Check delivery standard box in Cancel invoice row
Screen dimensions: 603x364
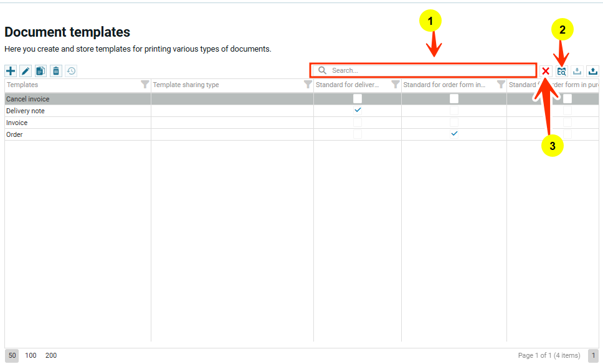[358, 98]
